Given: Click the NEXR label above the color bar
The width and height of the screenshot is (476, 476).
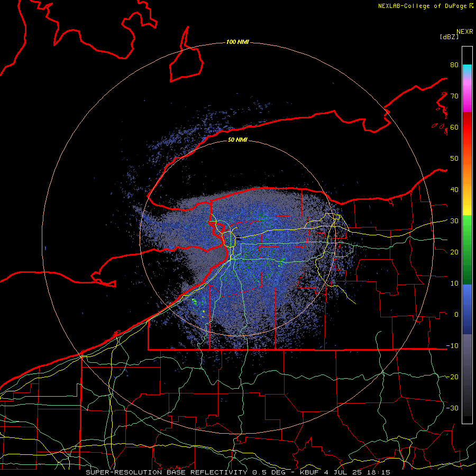Looking at the screenshot, I should tap(465, 32).
